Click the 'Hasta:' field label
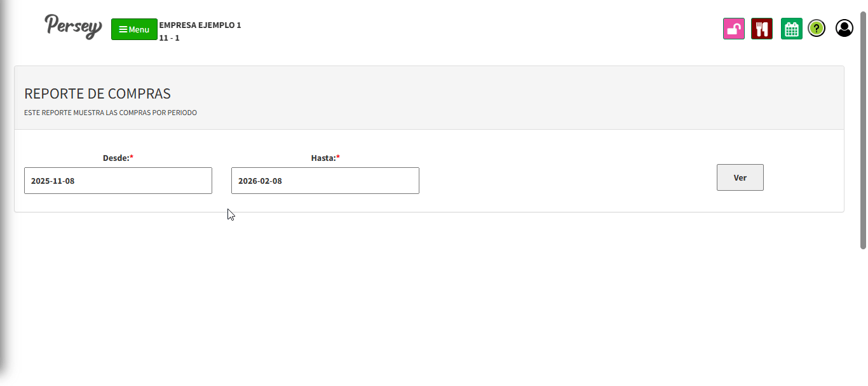This screenshot has width=868, height=386. tap(323, 158)
